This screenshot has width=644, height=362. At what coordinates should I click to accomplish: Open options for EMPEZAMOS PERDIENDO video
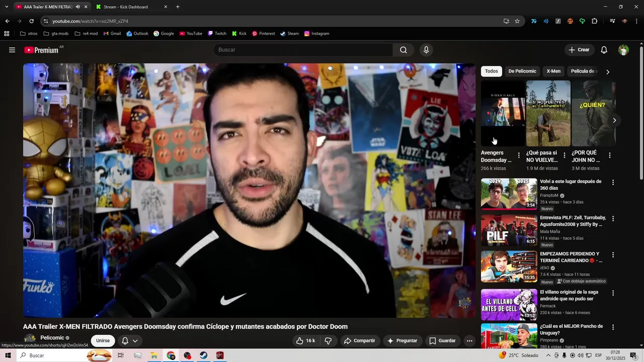[x=613, y=255]
